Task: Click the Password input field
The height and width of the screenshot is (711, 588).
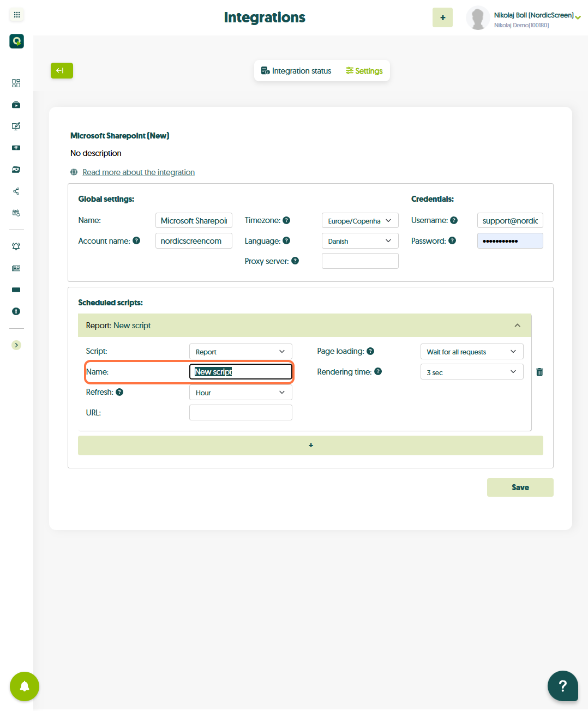Action: click(x=510, y=240)
